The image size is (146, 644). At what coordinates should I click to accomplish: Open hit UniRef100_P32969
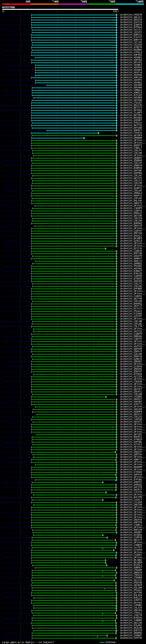(x=131, y=313)
